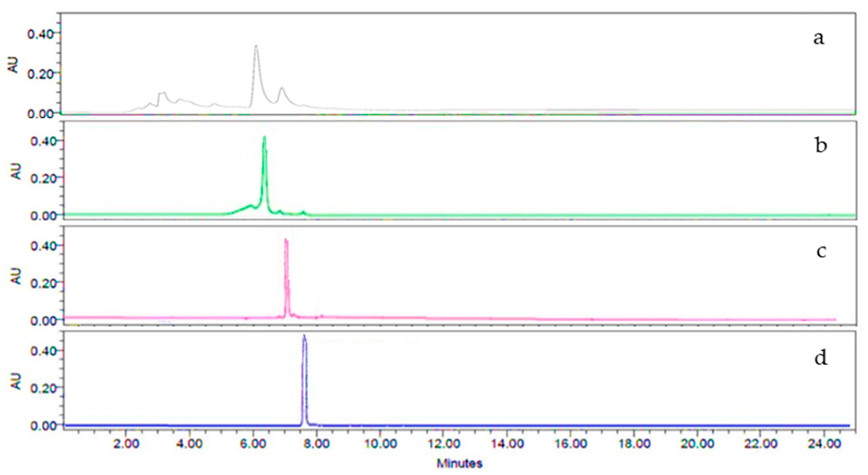
Task: Click the 18.00 tick label on time axis
Action: coord(634,444)
